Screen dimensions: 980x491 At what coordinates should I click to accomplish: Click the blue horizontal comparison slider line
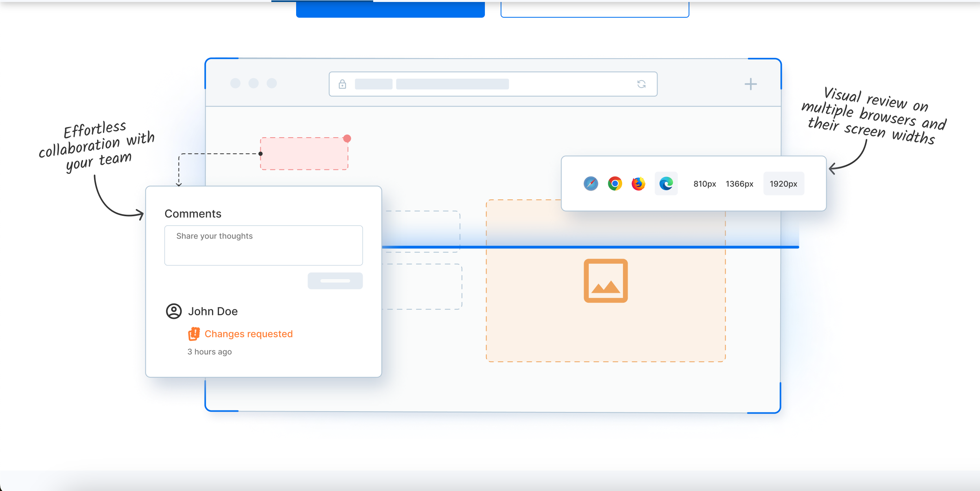click(x=590, y=247)
